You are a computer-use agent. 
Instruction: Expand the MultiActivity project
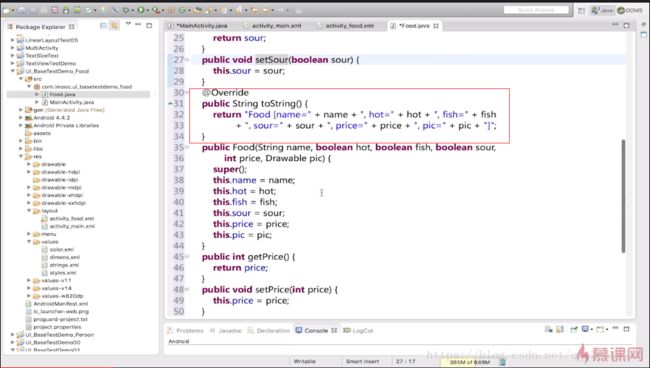coord(12,48)
